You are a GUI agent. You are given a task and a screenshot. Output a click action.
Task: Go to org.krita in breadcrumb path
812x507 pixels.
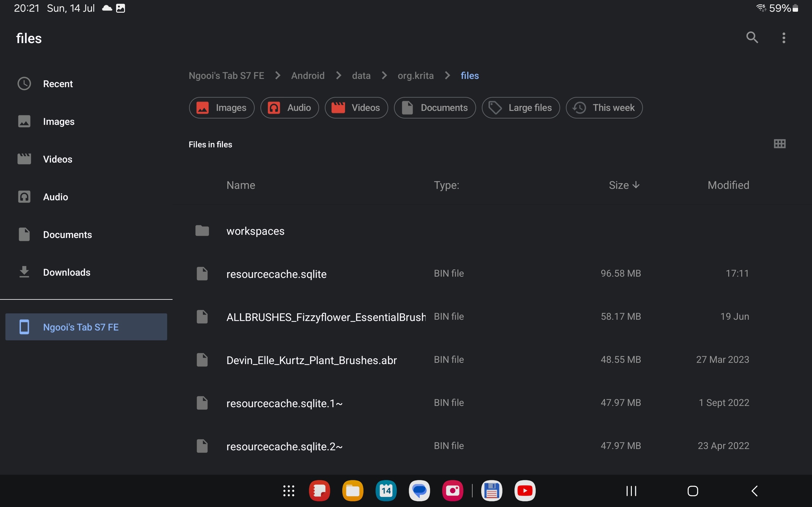click(416, 76)
